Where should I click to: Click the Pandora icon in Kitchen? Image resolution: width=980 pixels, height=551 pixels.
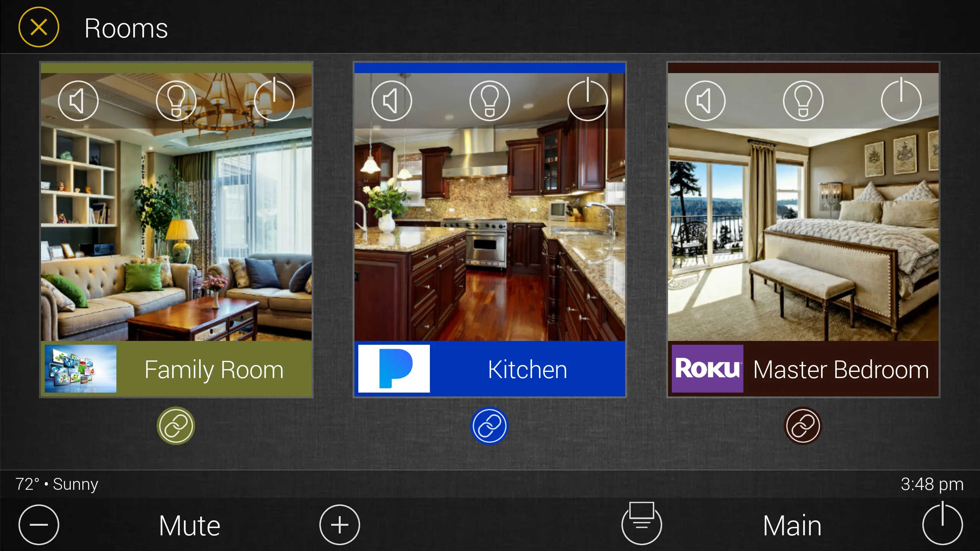point(392,369)
